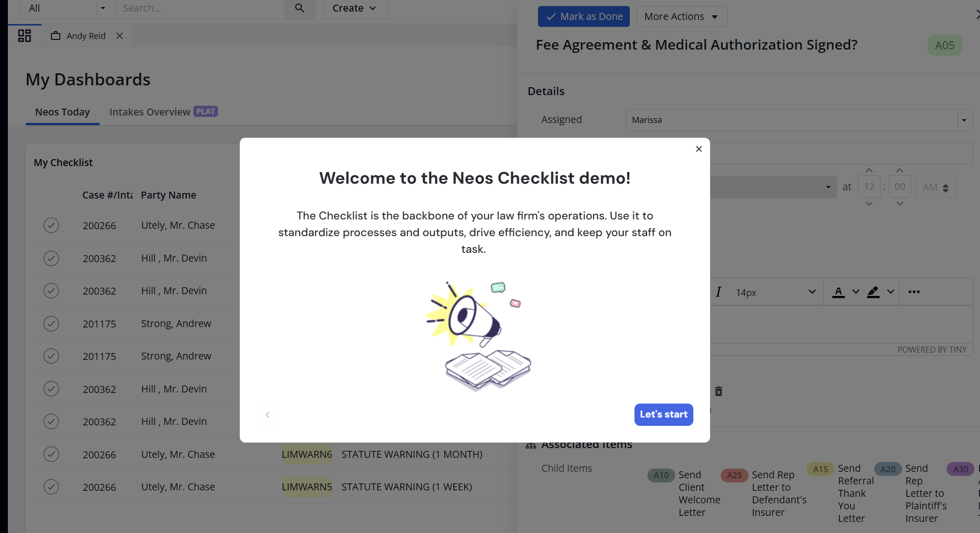
Task: Open the More Actions dropdown
Action: tap(681, 17)
